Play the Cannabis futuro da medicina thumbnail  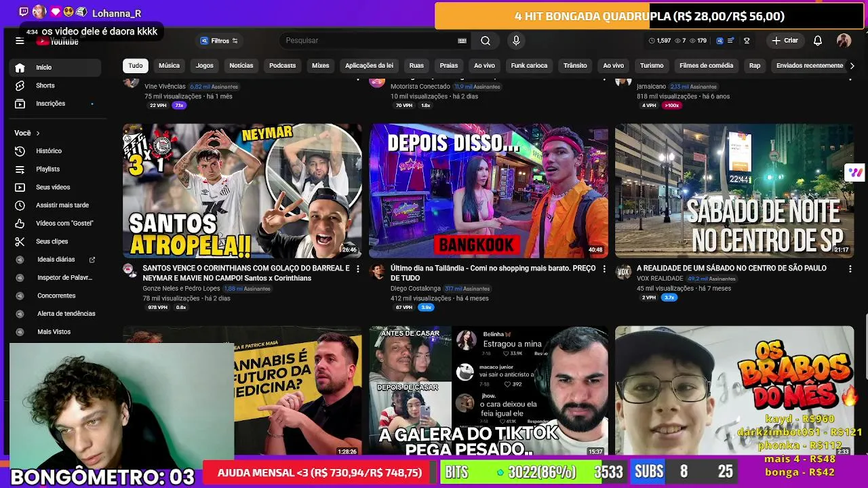coord(298,391)
